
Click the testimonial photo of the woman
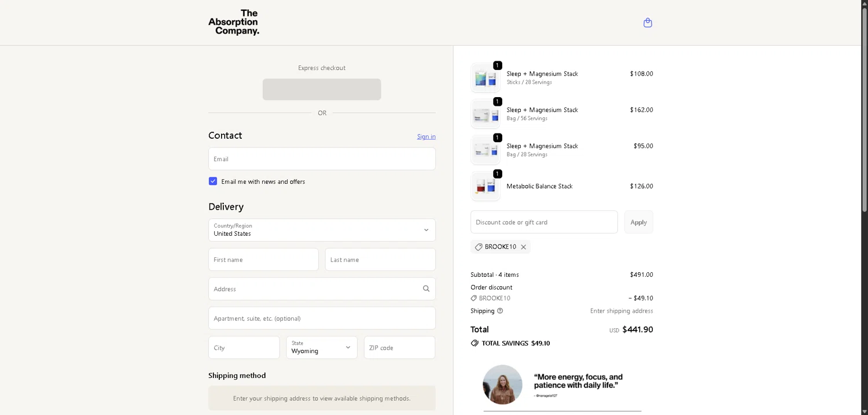(x=502, y=384)
